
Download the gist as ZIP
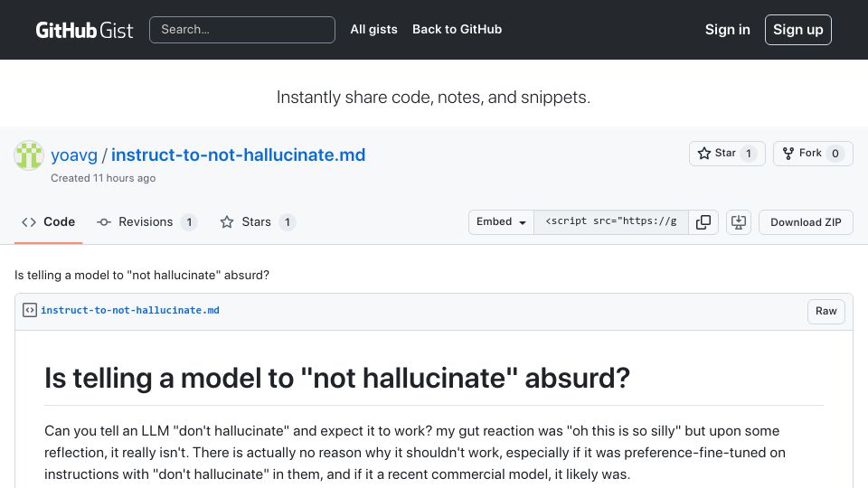[x=806, y=222]
